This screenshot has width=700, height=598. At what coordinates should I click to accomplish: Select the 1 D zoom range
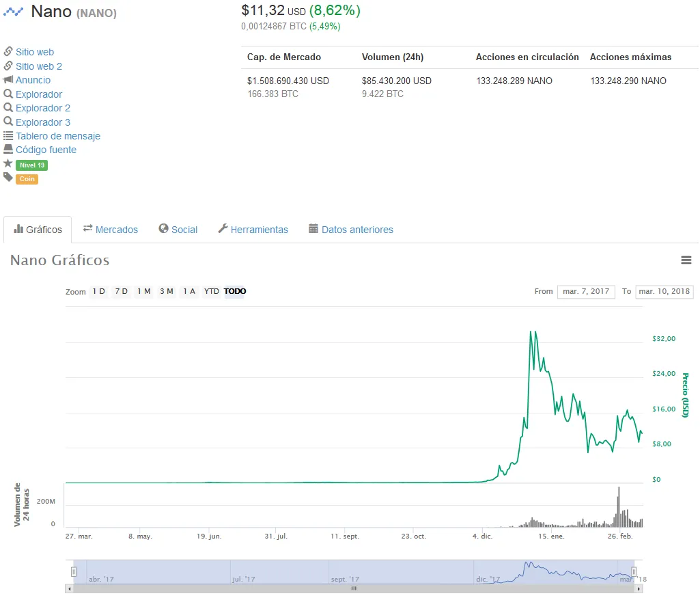coord(98,291)
